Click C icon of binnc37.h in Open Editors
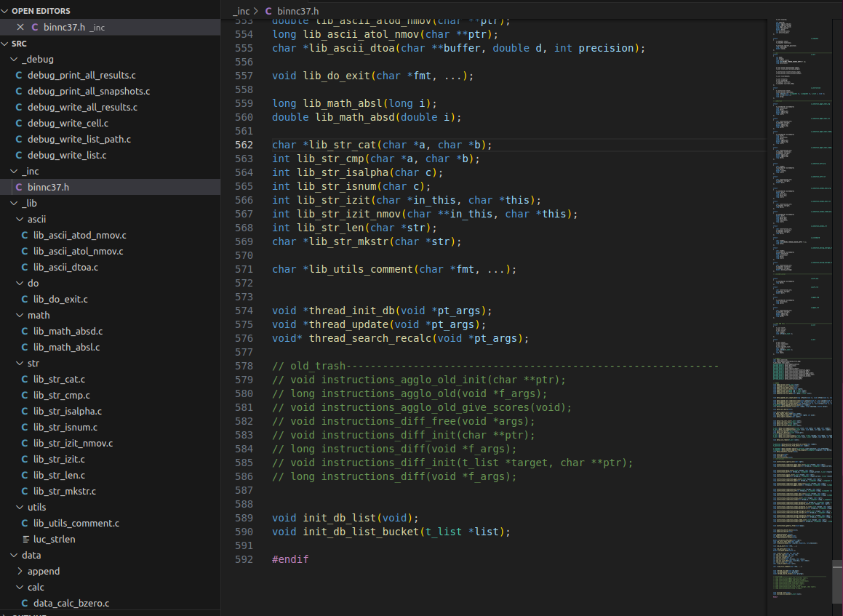This screenshot has height=616, width=843. 35,27
